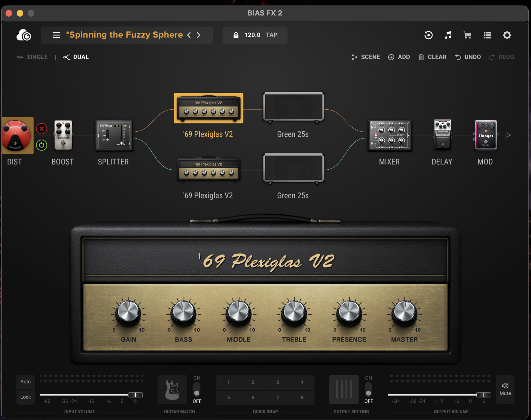Select the Flanger MOD pedal
The height and width of the screenshot is (420, 531).
click(485, 135)
